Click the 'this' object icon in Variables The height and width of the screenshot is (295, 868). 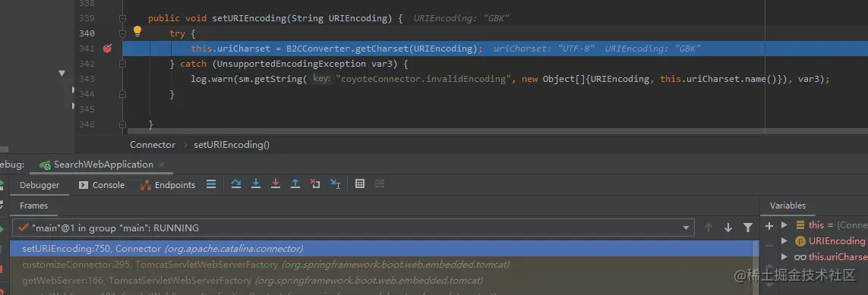pyautogui.click(x=800, y=224)
